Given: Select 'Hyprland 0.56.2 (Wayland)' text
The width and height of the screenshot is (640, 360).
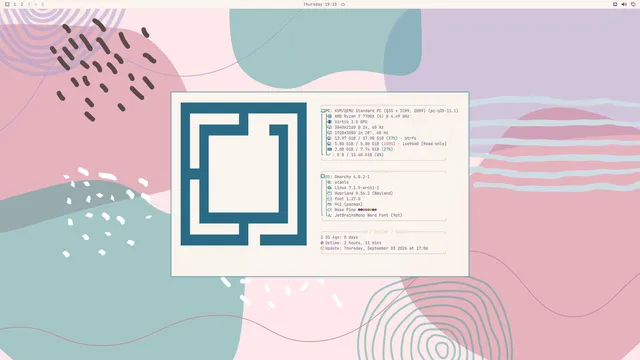Looking at the screenshot, I should point(364,193).
